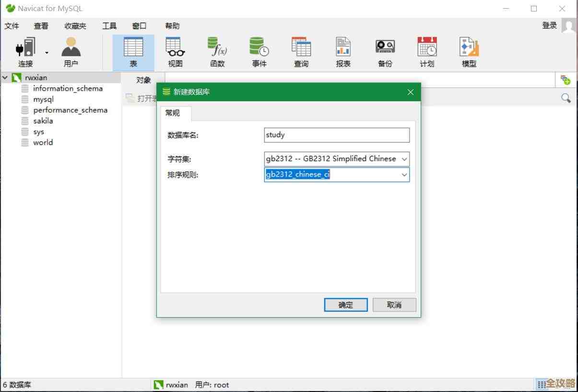The width and height of the screenshot is (578, 392).
Task: Select the sys database
Action: pyautogui.click(x=38, y=131)
